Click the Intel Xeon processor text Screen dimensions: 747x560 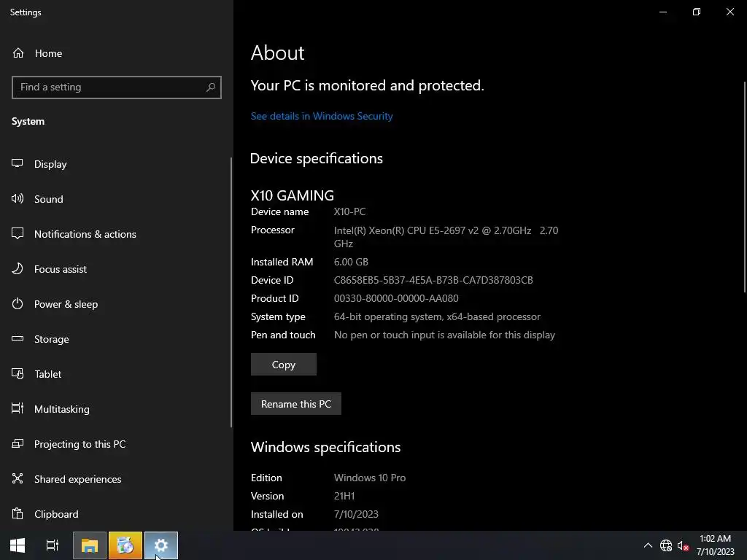click(446, 237)
